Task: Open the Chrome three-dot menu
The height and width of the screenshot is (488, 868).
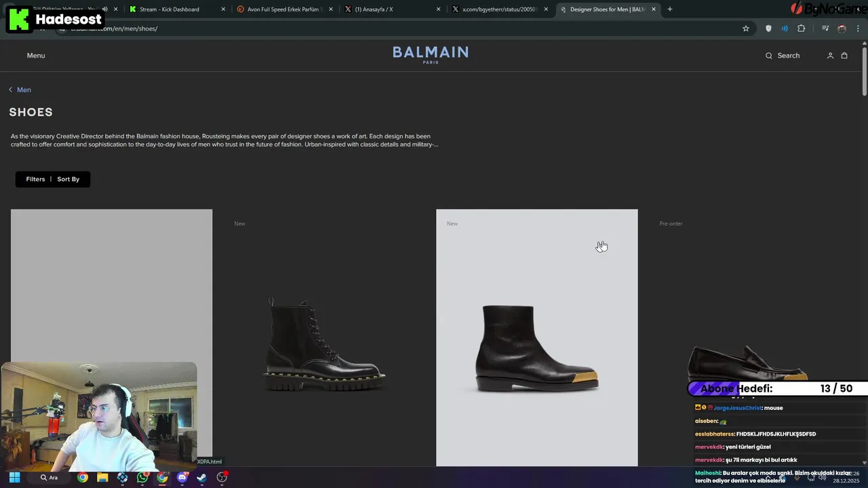Action: 859,28
